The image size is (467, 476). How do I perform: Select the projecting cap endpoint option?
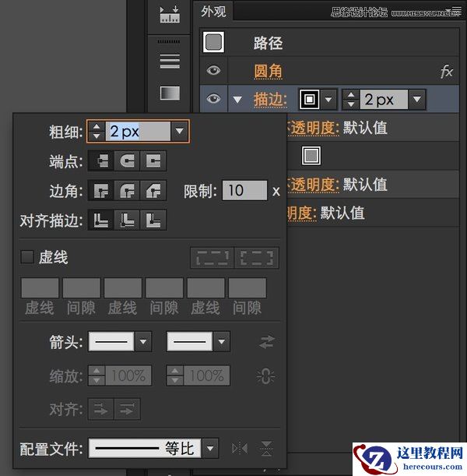coord(153,161)
